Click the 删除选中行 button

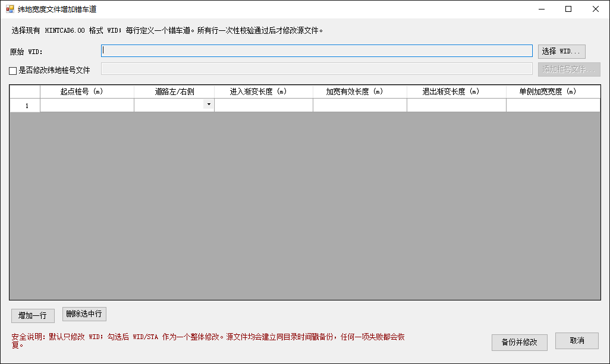(84, 314)
